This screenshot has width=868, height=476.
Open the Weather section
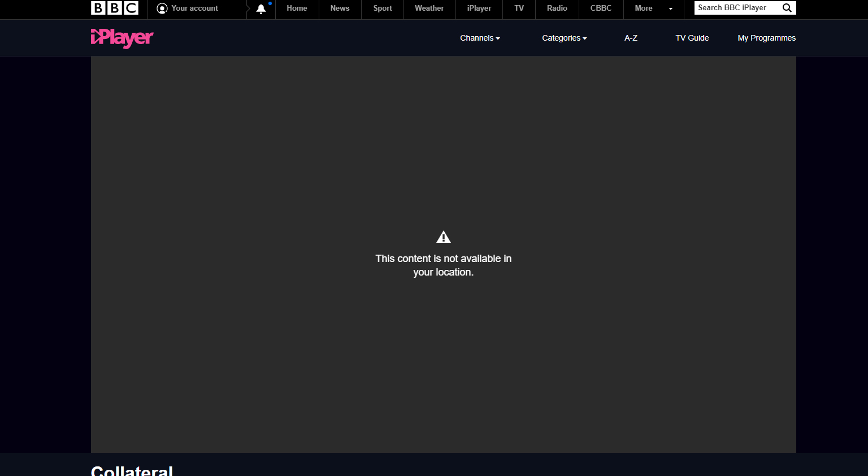[429, 8]
